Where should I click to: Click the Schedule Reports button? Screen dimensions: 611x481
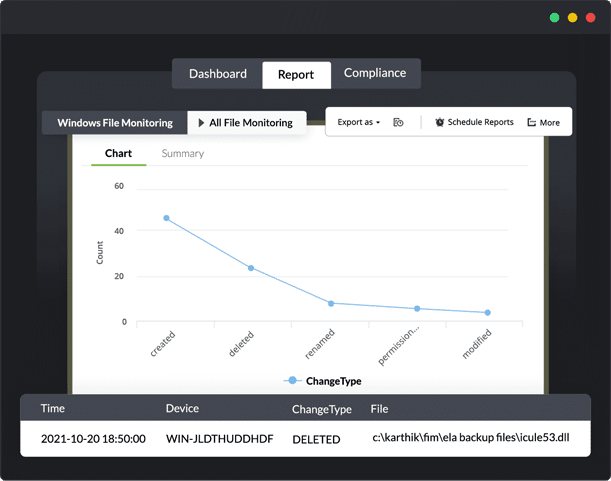tap(474, 122)
